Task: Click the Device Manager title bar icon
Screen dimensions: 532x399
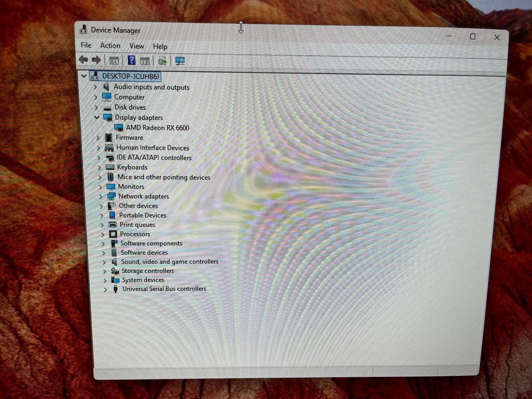Action: 84,29
